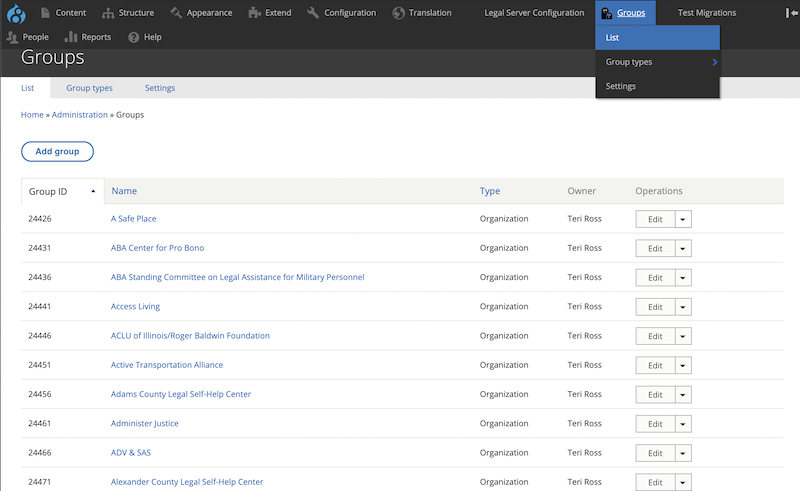Edit the ABA Center for Pro Bono group
Viewport: 800px width, 491px height.
655,249
